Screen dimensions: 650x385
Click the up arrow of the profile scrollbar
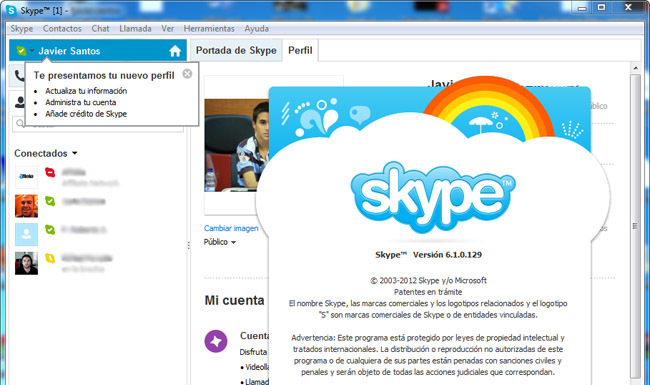(x=635, y=68)
